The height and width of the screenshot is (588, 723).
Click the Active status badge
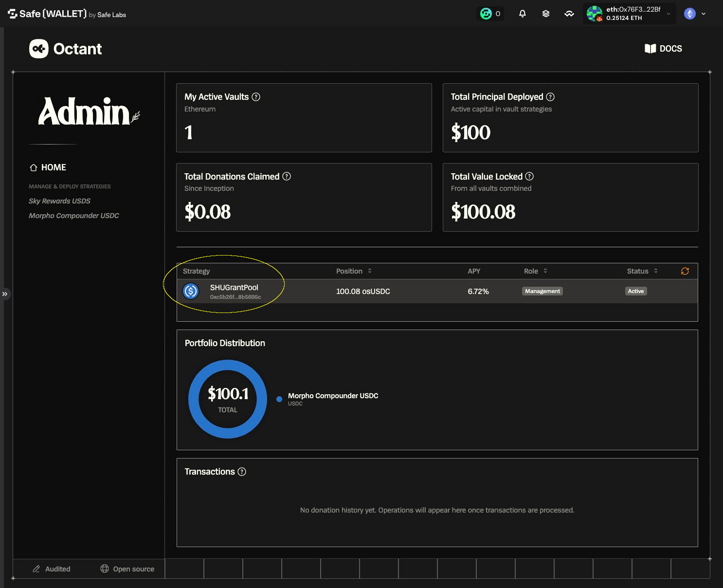636,291
